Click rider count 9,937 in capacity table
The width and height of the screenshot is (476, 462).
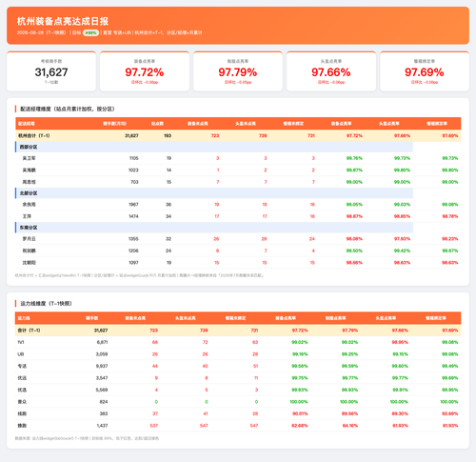pyautogui.click(x=102, y=366)
